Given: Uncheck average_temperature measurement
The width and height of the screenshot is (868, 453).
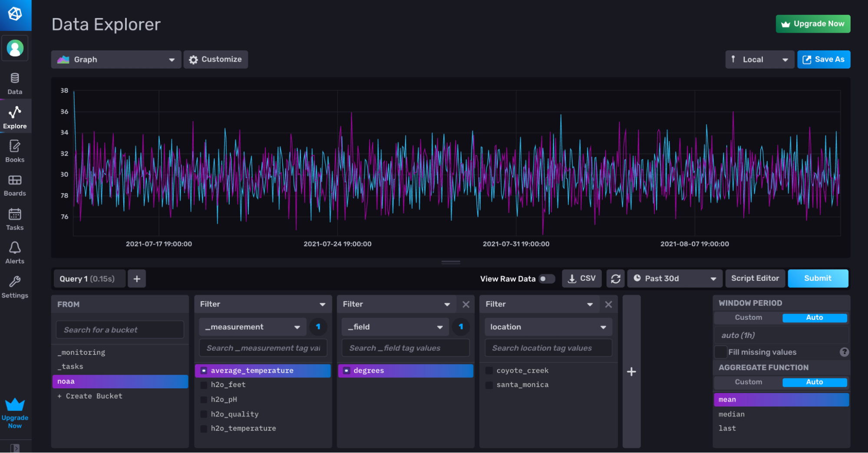Looking at the screenshot, I should [x=204, y=371].
